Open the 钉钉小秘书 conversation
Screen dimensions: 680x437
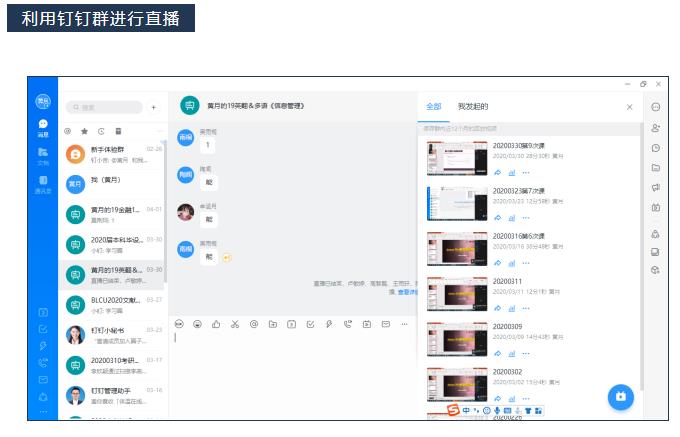110,335
